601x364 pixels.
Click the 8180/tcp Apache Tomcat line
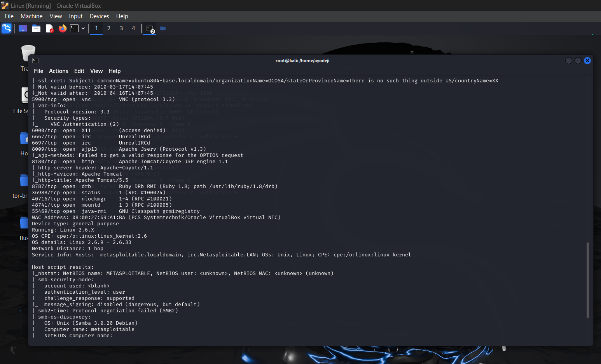tap(130, 162)
